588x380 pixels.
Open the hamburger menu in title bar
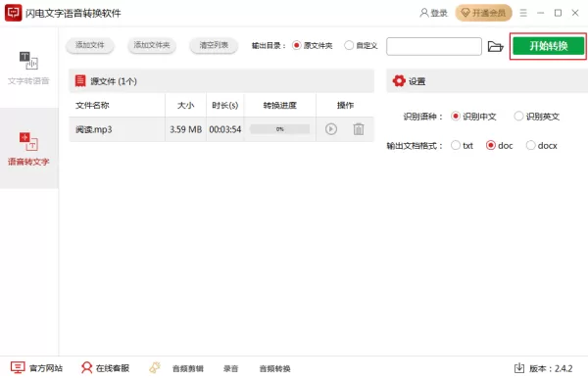click(523, 13)
